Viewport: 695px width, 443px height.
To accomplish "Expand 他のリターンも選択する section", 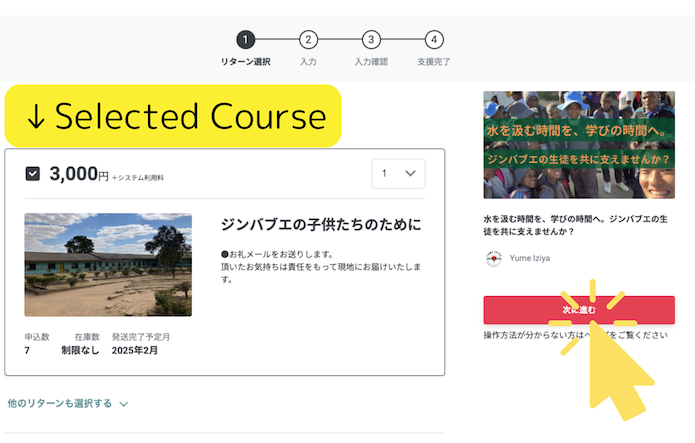I will point(60,404).
